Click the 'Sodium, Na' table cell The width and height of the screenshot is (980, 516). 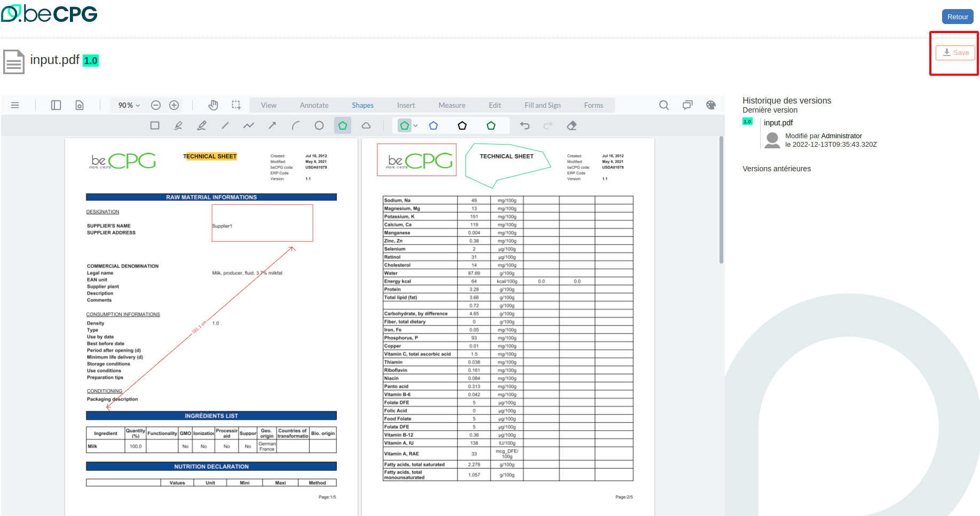pos(420,201)
